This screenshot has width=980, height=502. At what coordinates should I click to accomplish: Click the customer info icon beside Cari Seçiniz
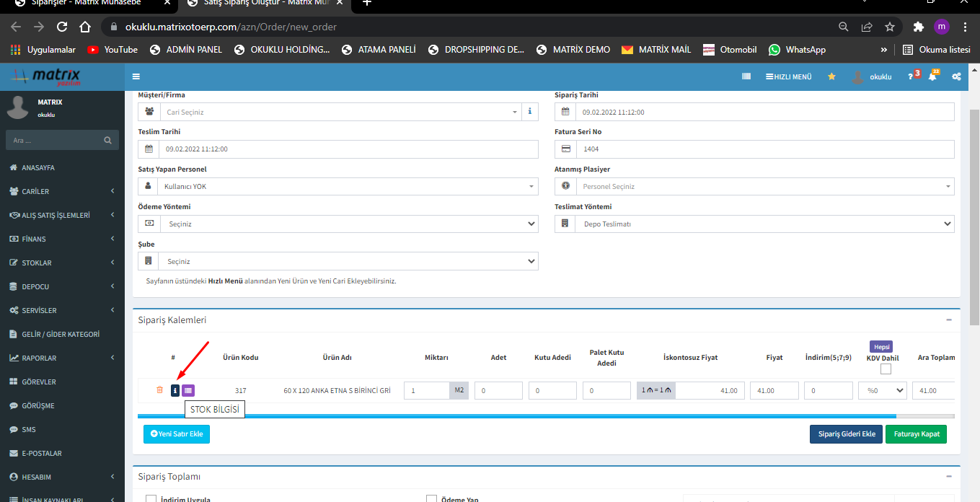pos(530,112)
